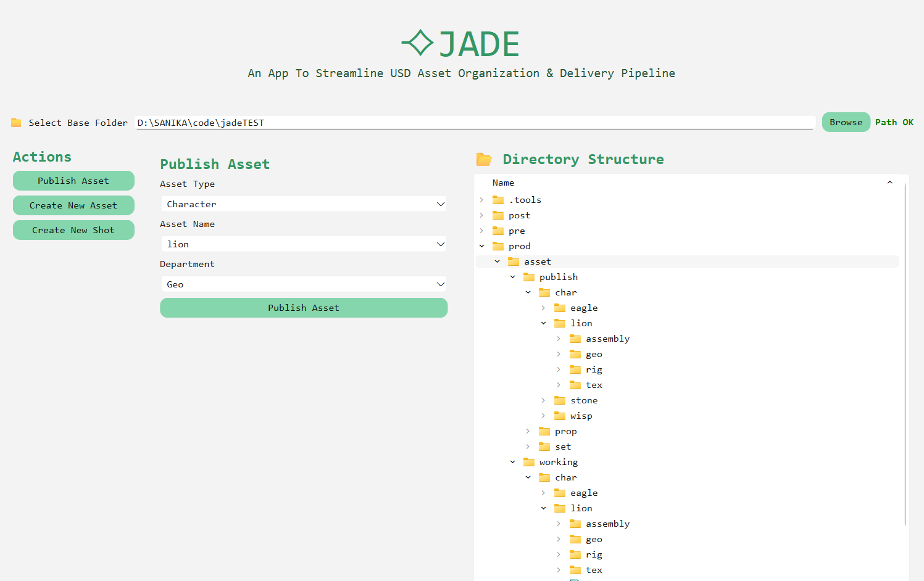This screenshot has width=924, height=581.
Task: Expand the pre folder node
Action: point(482,231)
